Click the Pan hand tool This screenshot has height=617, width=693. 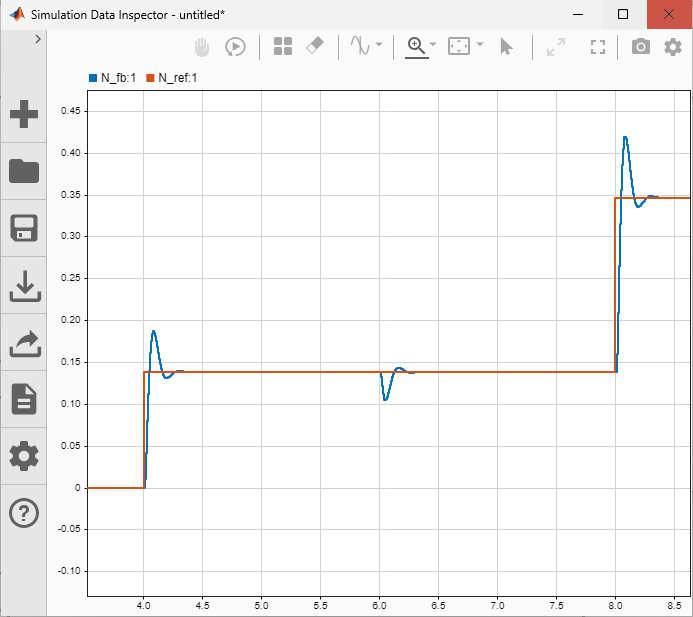[x=202, y=46]
